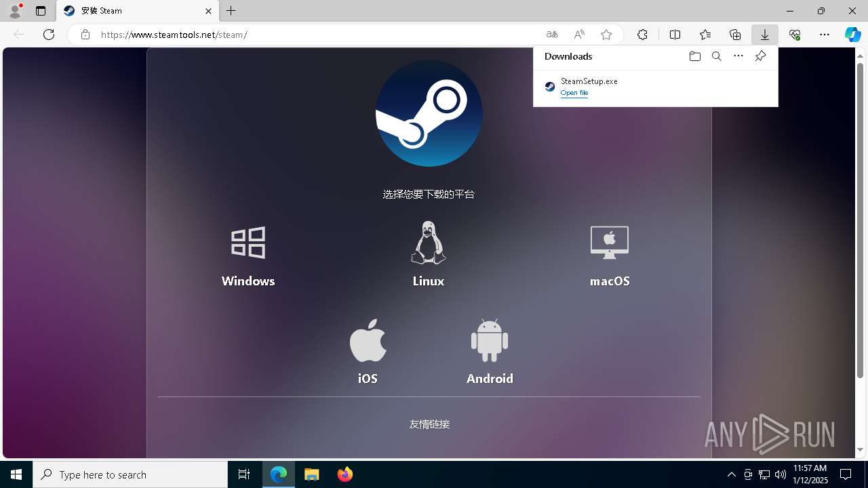The image size is (868, 488).
Task: Open Edge Settings and more menu
Action: 825,35
